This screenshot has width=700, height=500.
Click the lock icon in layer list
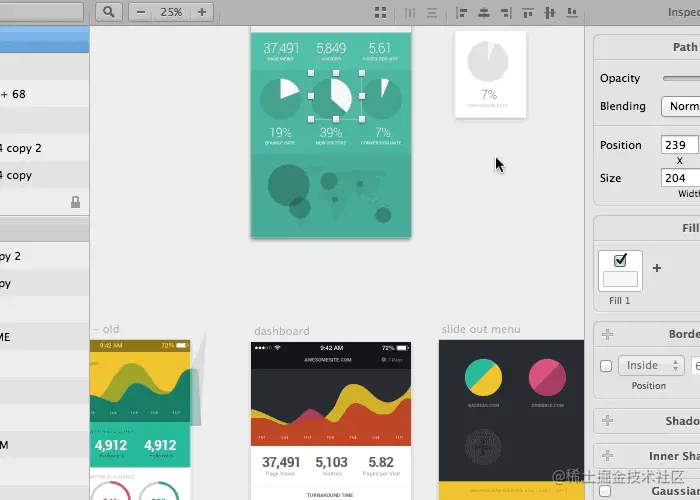point(75,202)
